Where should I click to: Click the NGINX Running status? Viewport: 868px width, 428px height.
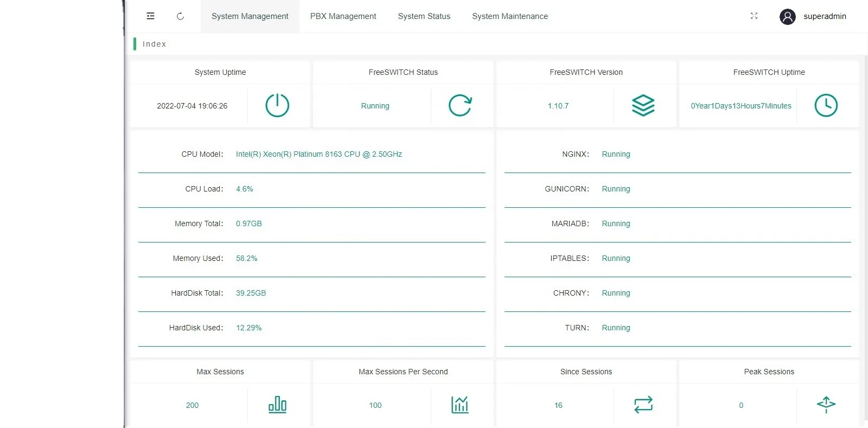pyautogui.click(x=616, y=154)
